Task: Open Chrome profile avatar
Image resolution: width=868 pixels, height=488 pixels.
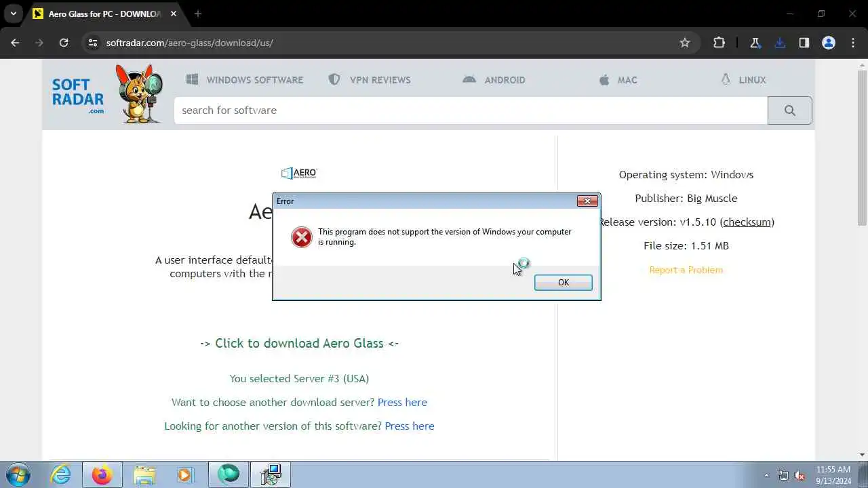Action: pyautogui.click(x=828, y=43)
